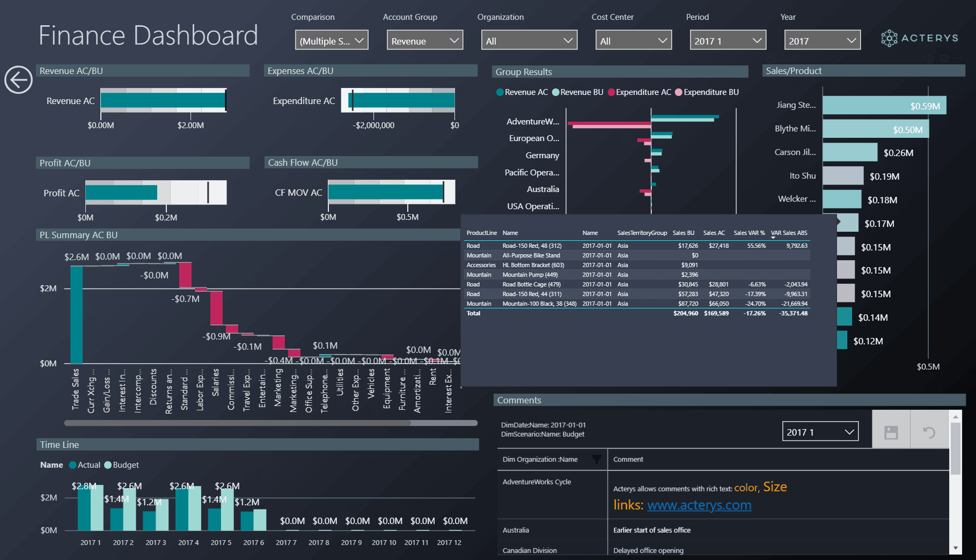Toggle the Expenditure BU legend item
976x560 pixels.
[x=706, y=92]
